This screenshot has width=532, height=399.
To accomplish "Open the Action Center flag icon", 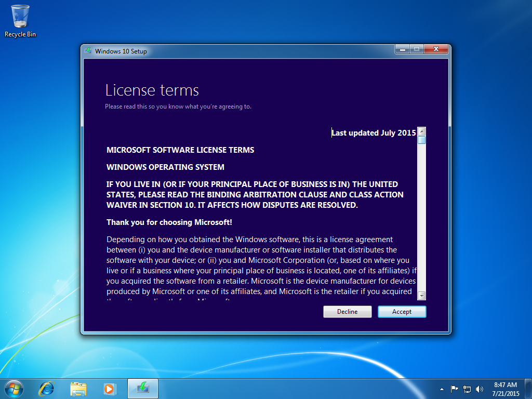I will 454,389.
